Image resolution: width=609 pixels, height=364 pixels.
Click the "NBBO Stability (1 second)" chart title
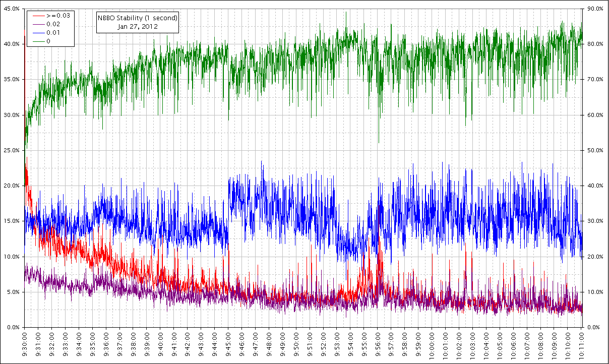click(x=138, y=18)
